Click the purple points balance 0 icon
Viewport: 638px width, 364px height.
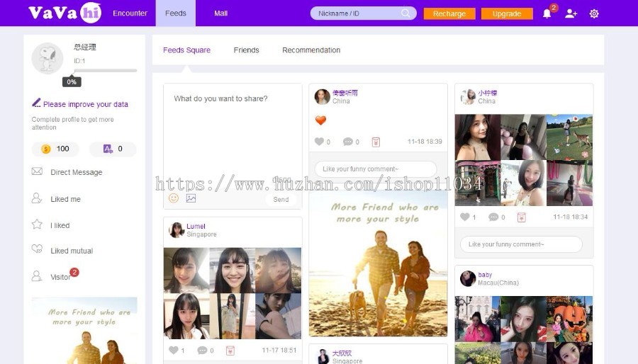[108, 149]
